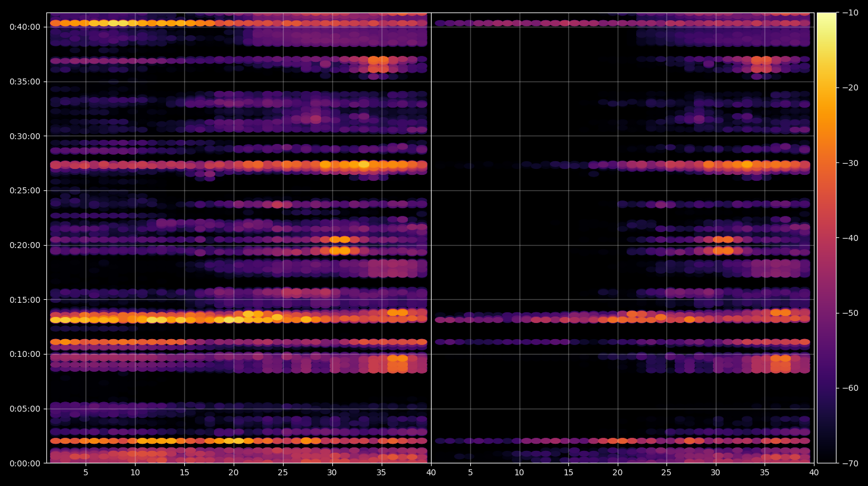Click the 0:15:00 time axis label
The width and height of the screenshot is (868, 486).
coord(25,300)
